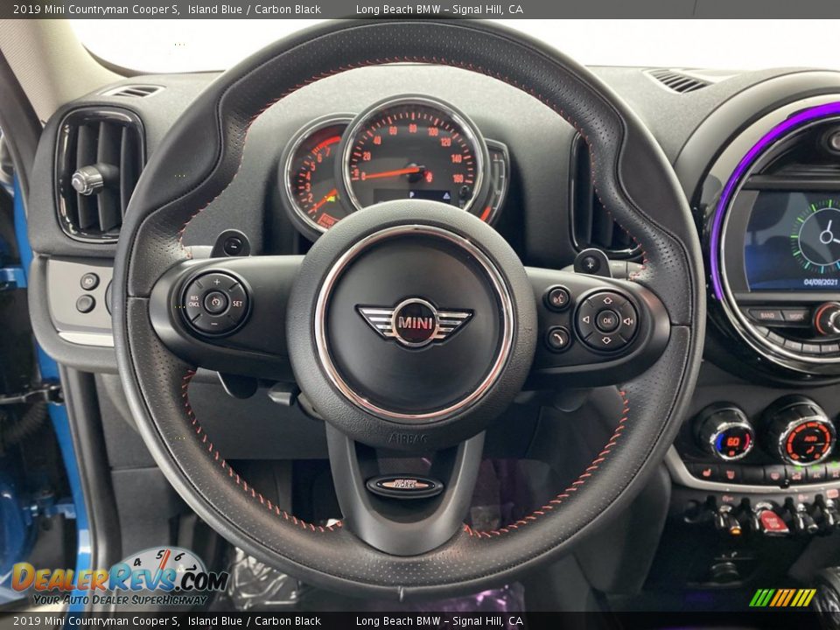The image size is (840, 630).
Task: Tap the cruise control plus button on left wheel pad
Action: 216,283
